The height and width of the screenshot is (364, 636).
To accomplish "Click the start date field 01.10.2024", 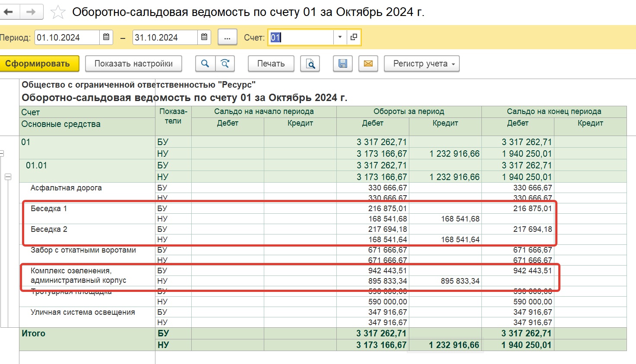I will tap(67, 38).
